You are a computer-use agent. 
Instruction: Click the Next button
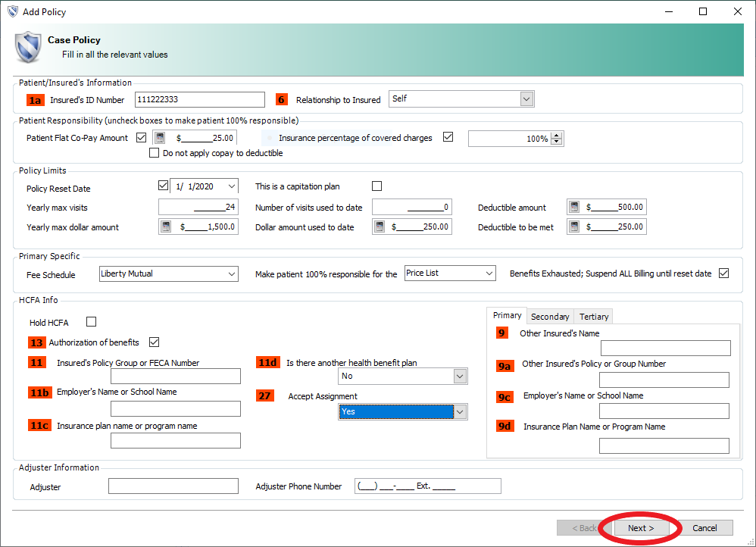(x=640, y=528)
